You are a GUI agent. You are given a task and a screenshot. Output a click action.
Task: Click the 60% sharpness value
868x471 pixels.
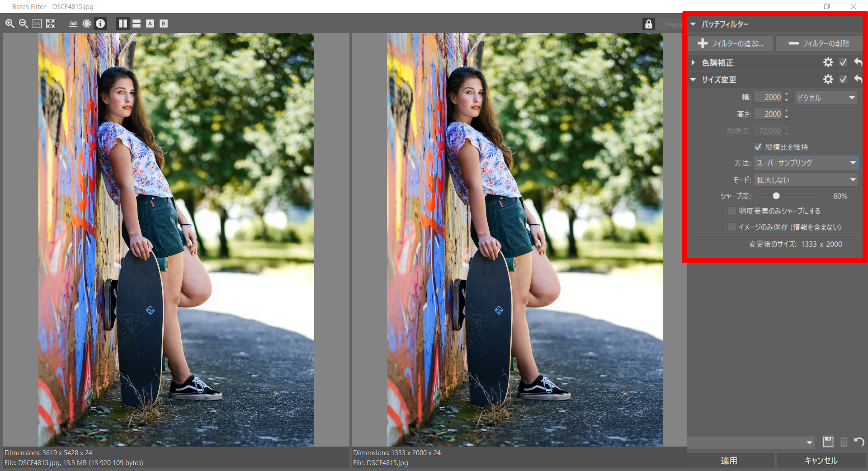tap(840, 196)
